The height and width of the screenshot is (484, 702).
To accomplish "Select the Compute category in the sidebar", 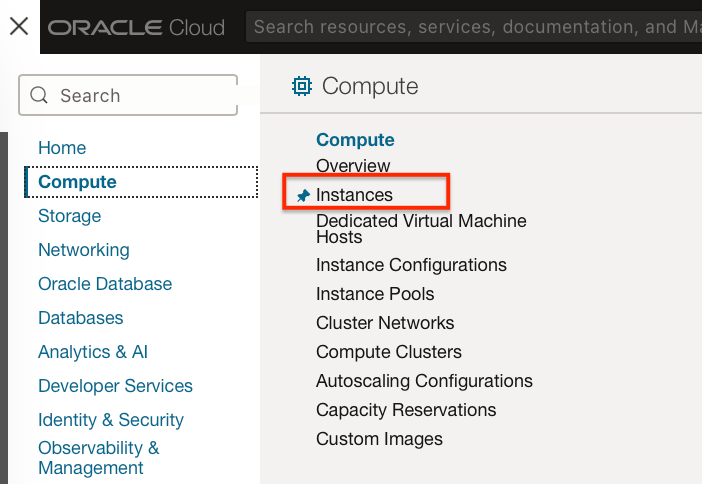I will (141, 182).
